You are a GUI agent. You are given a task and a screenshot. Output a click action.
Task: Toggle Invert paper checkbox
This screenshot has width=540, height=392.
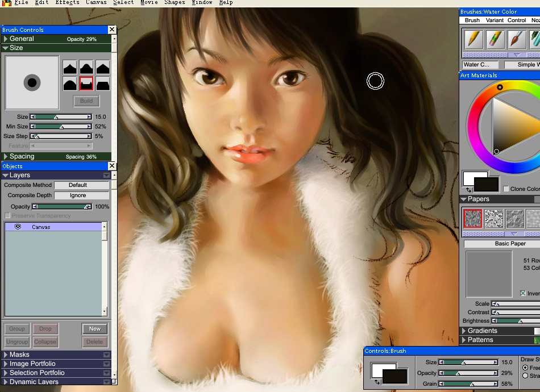pyautogui.click(x=523, y=293)
